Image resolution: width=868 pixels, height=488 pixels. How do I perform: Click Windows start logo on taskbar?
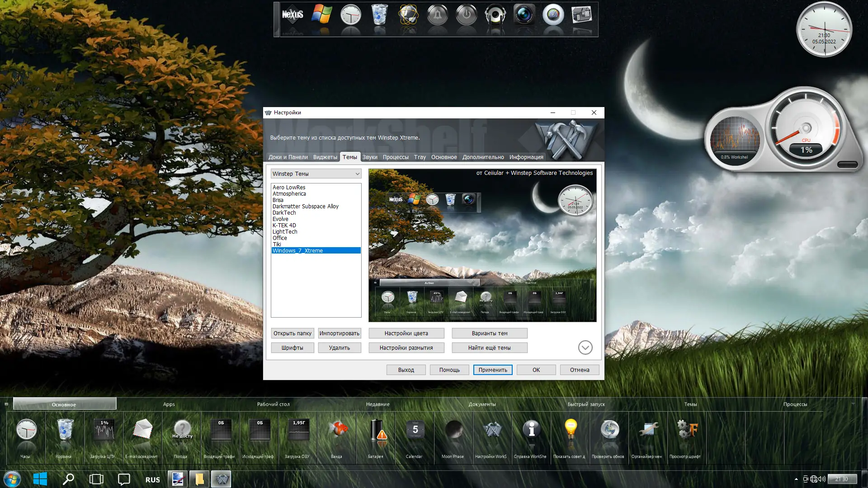40,479
